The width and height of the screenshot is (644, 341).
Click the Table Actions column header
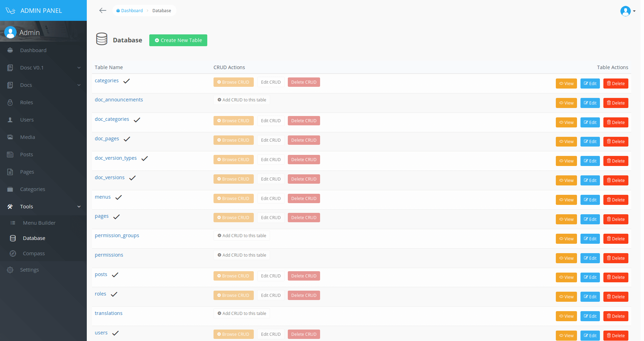coord(612,67)
